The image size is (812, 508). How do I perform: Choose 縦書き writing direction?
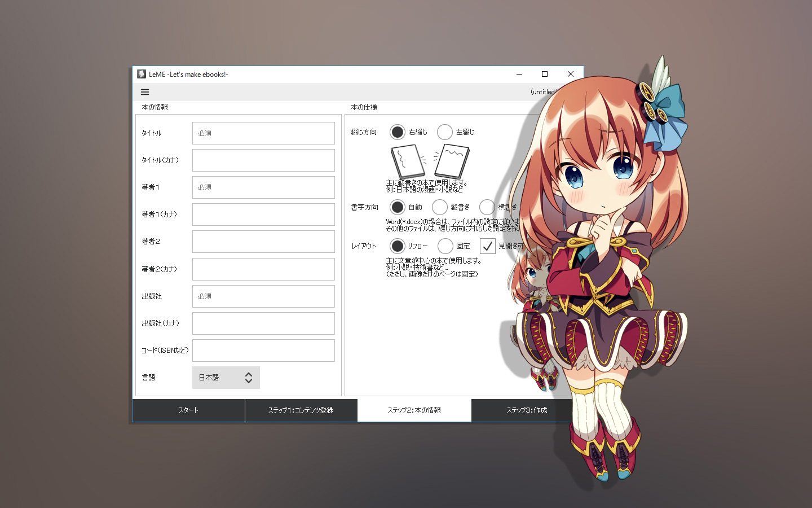coord(440,207)
